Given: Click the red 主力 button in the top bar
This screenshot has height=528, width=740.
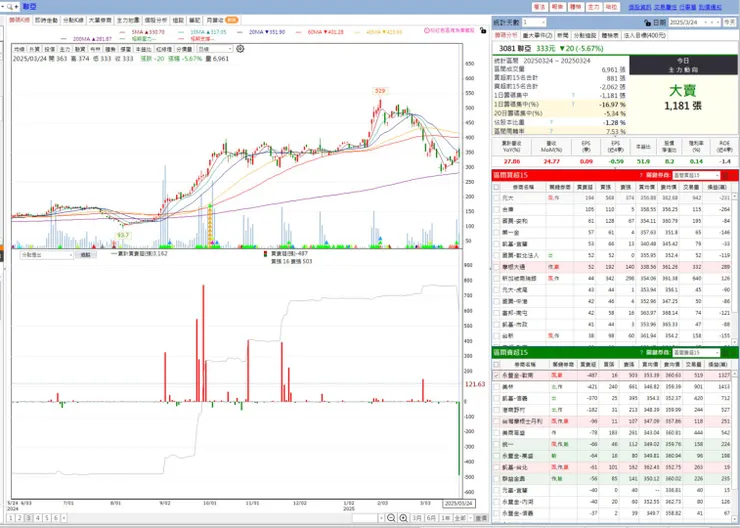Looking at the screenshot, I should [x=593, y=7].
